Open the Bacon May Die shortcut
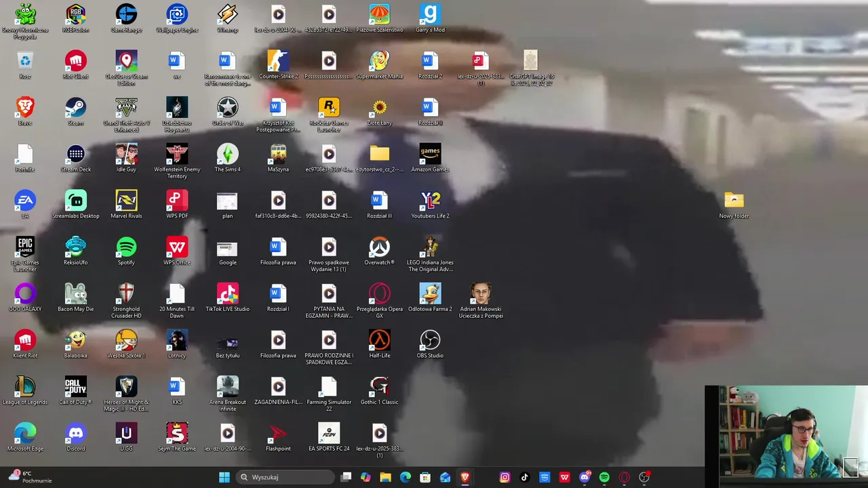The height and width of the screenshot is (488, 868). point(75,298)
